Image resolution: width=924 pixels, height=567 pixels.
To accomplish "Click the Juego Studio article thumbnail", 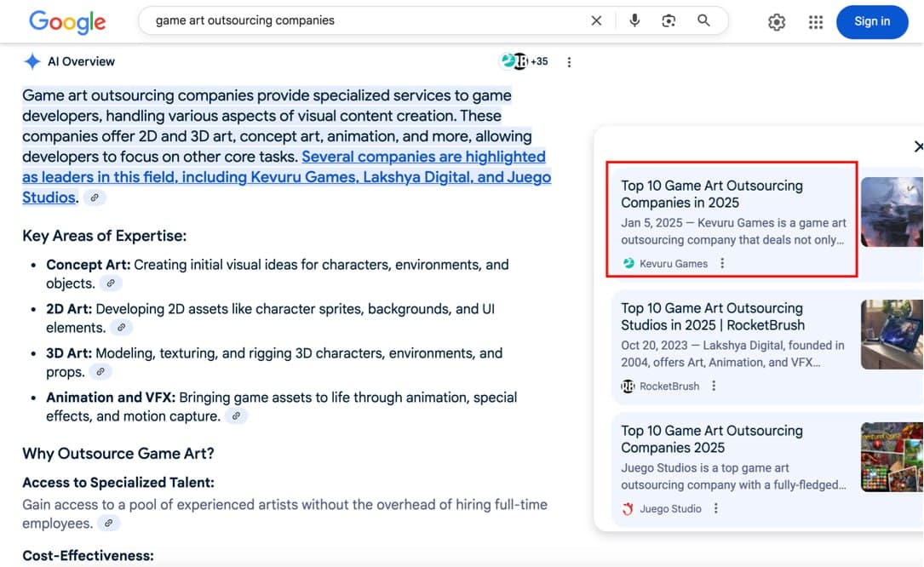I will (x=892, y=457).
